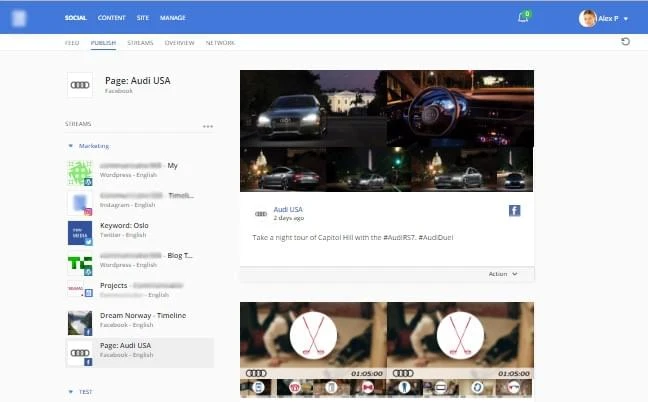This screenshot has height=402, width=648.
Task: Click the blurred logo in header
Action: pos(19,18)
